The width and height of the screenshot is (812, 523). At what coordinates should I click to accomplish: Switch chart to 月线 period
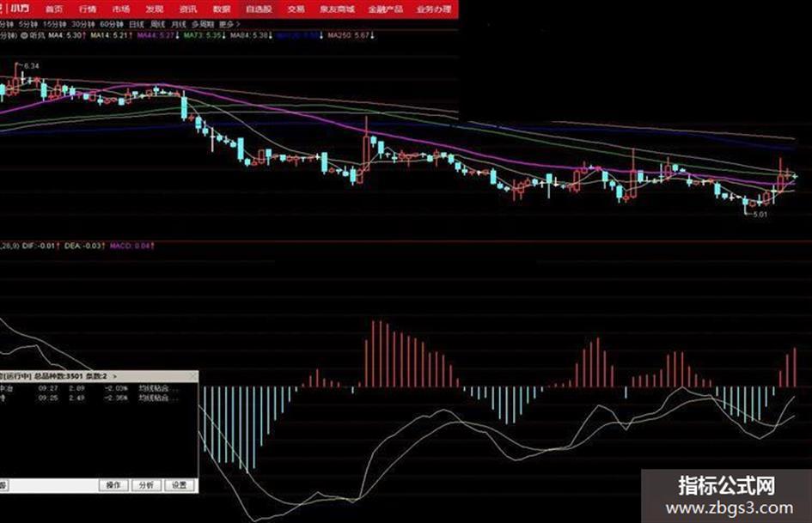pos(179,24)
